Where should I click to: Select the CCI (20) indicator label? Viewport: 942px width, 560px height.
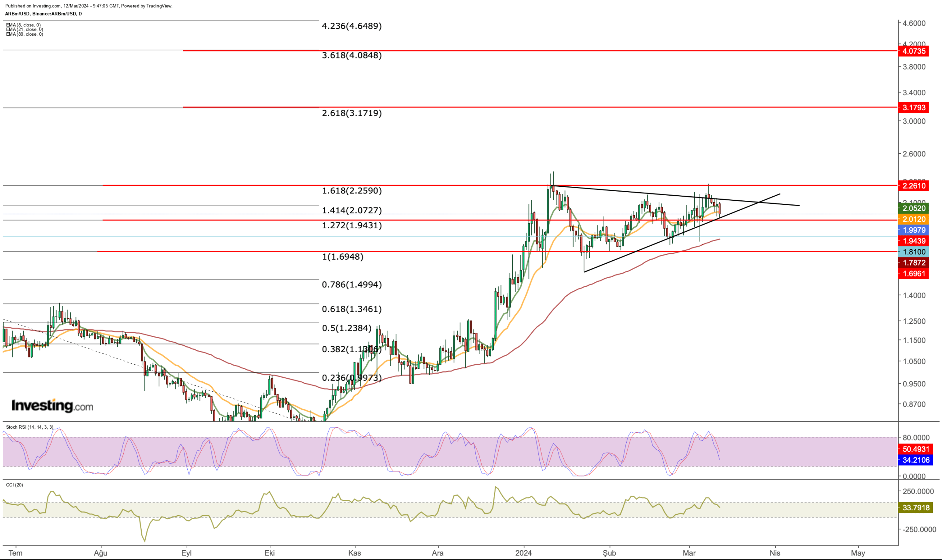[14, 485]
